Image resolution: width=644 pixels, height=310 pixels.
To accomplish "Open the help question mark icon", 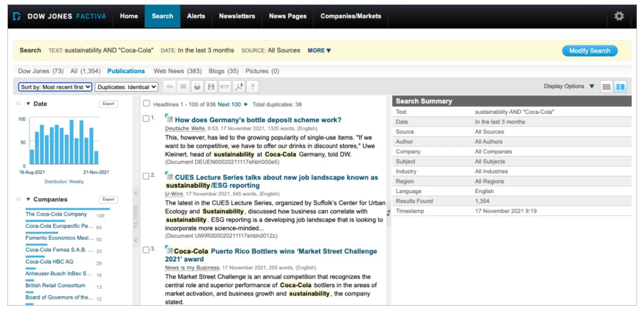I will pyautogui.click(x=252, y=87).
